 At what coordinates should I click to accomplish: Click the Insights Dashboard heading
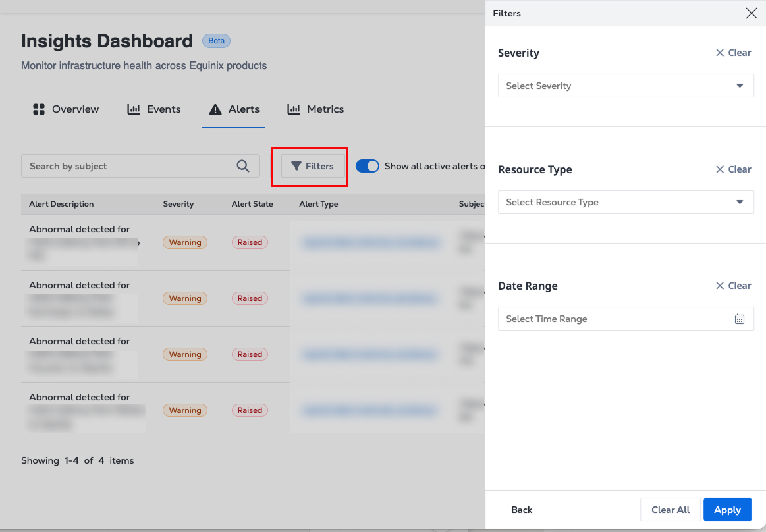point(107,41)
